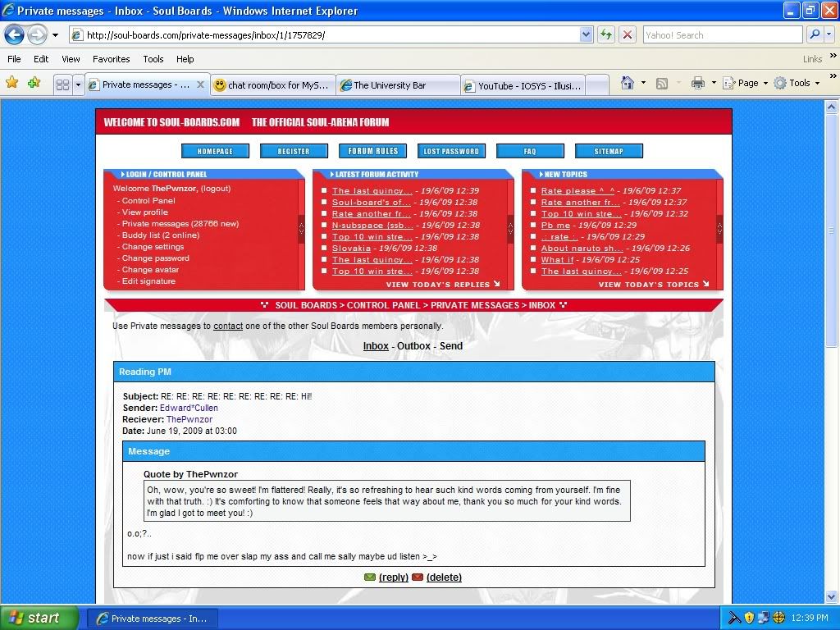Expand the address bar history dropdown

(587, 35)
